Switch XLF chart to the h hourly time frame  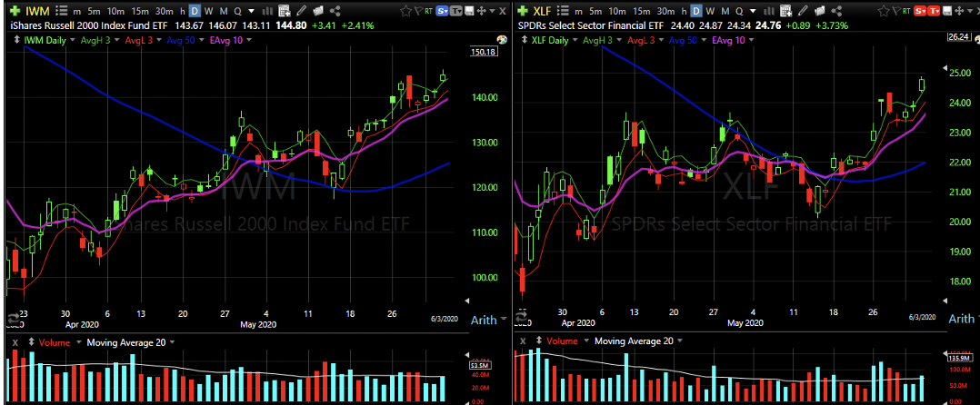(684, 11)
